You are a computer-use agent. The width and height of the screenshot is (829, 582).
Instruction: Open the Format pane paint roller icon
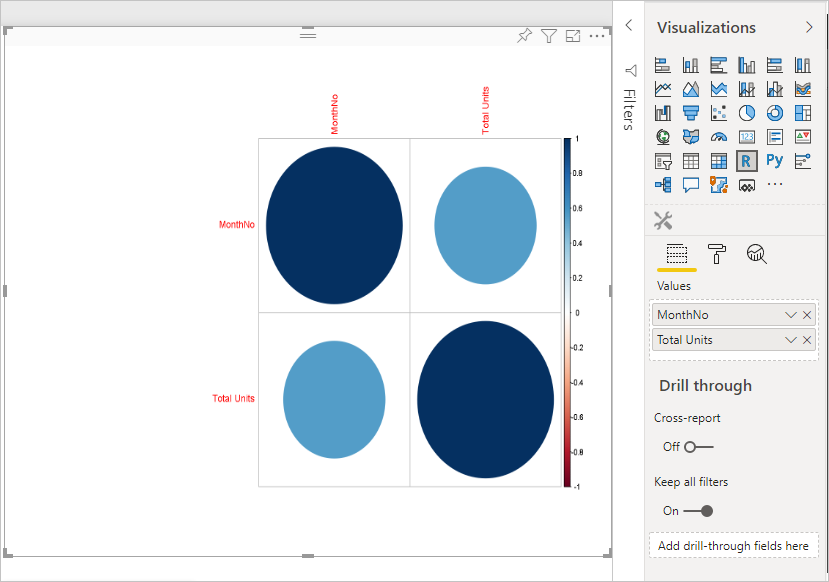coord(716,254)
